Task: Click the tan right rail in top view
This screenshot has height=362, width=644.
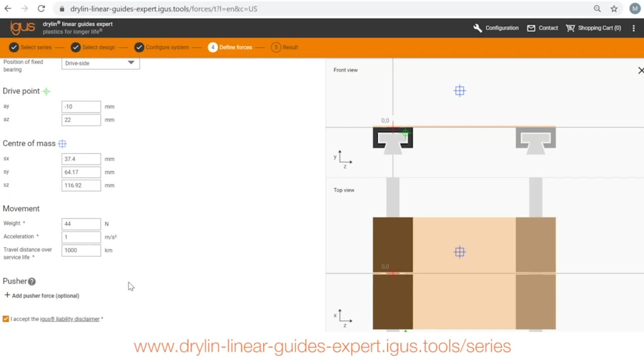Action: click(536, 273)
